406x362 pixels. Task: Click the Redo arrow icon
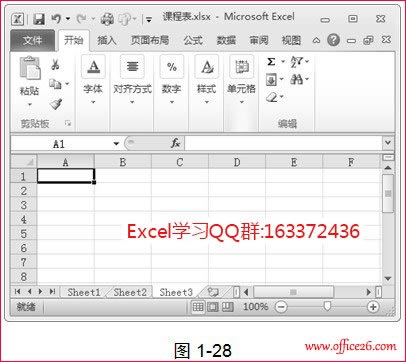[81, 19]
